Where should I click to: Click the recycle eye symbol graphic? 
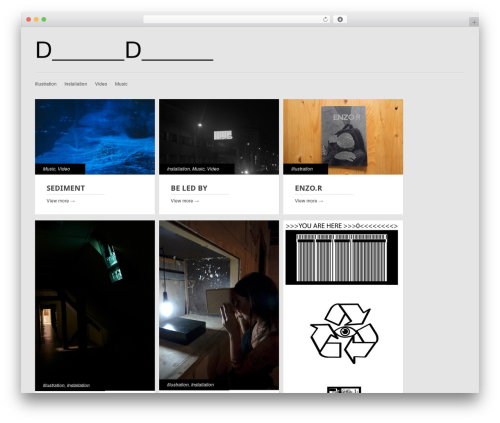point(344,333)
